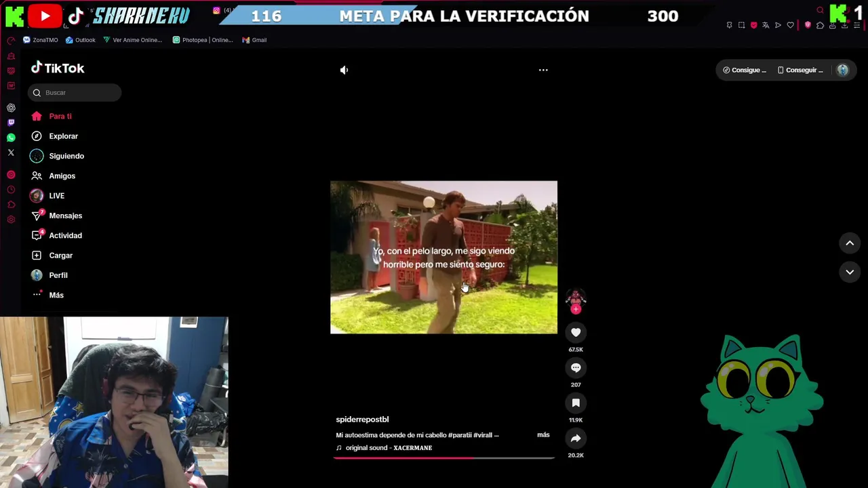Expand caption with más link
868x488 pixels.
tap(543, 434)
